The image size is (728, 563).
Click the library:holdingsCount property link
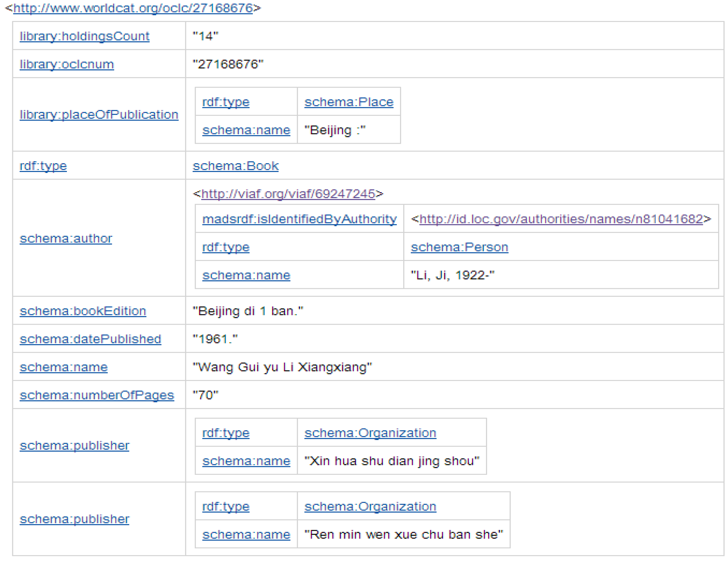85,36
